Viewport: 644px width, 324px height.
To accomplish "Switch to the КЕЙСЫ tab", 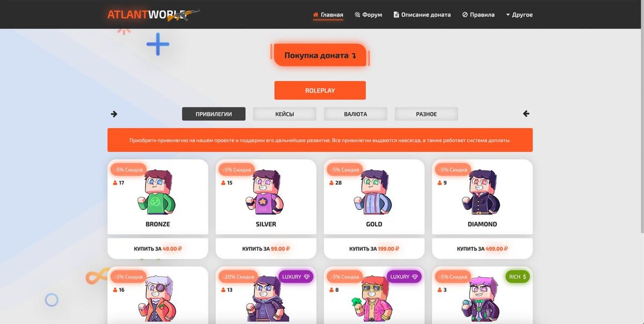I will point(284,114).
